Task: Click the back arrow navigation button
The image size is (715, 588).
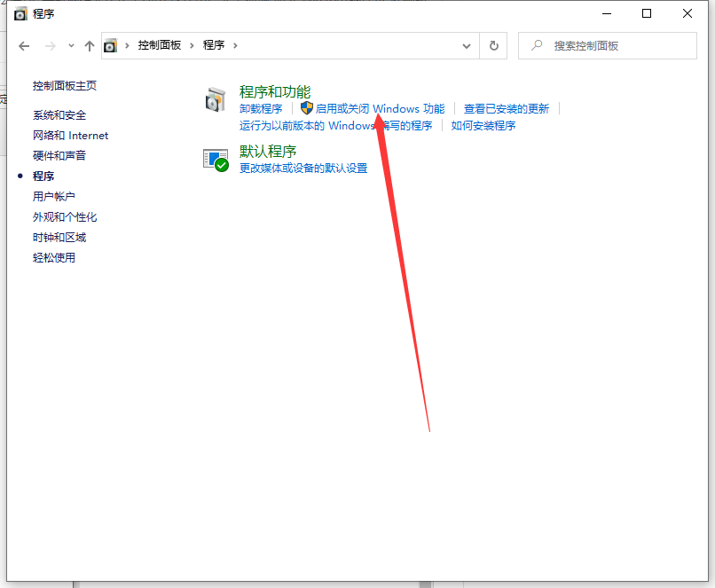Action: 24,46
